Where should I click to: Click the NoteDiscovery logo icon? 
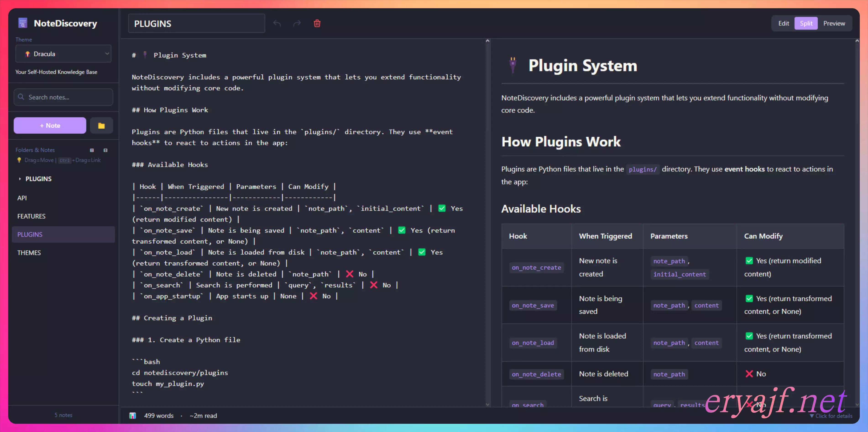point(23,23)
